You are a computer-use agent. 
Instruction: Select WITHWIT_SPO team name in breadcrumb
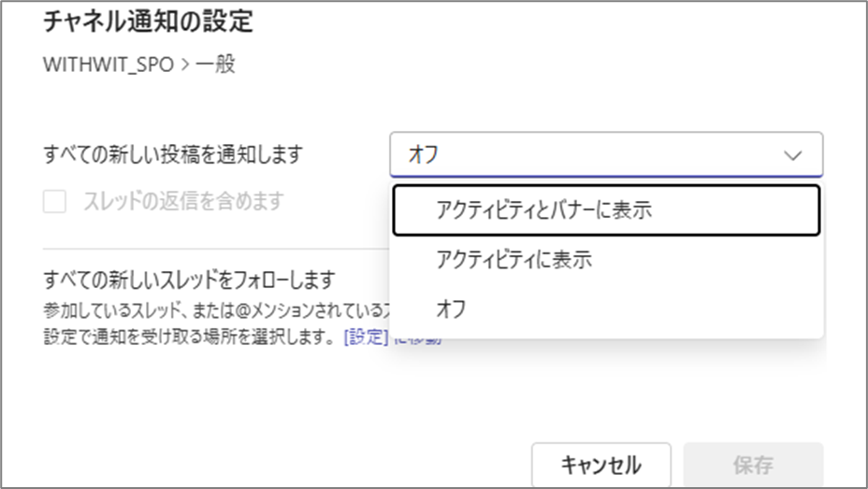click(108, 65)
